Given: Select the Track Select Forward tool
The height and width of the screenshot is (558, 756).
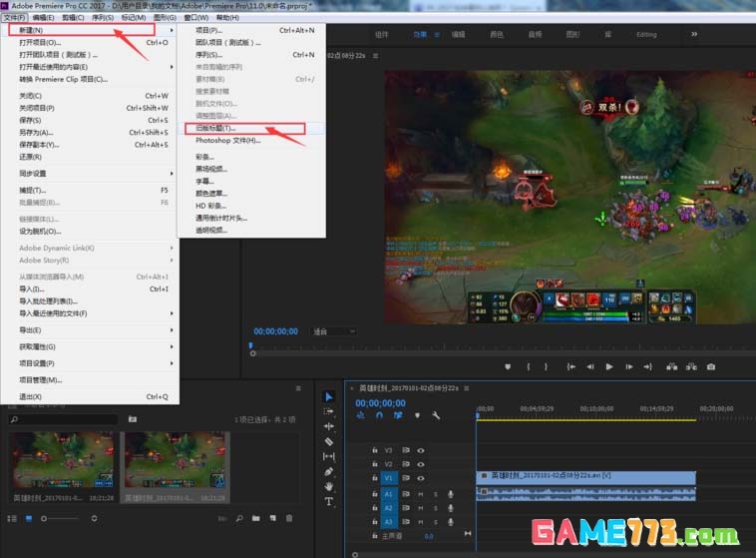Looking at the screenshot, I should pyautogui.click(x=329, y=411).
